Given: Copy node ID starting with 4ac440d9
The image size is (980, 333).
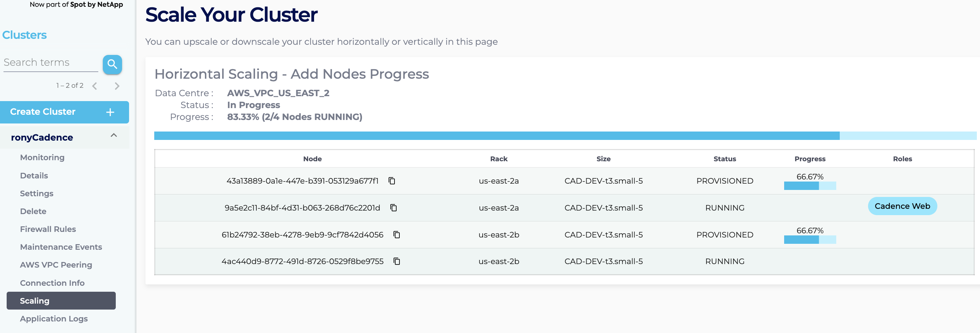Looking at the screenshot, I should [396, 261].
